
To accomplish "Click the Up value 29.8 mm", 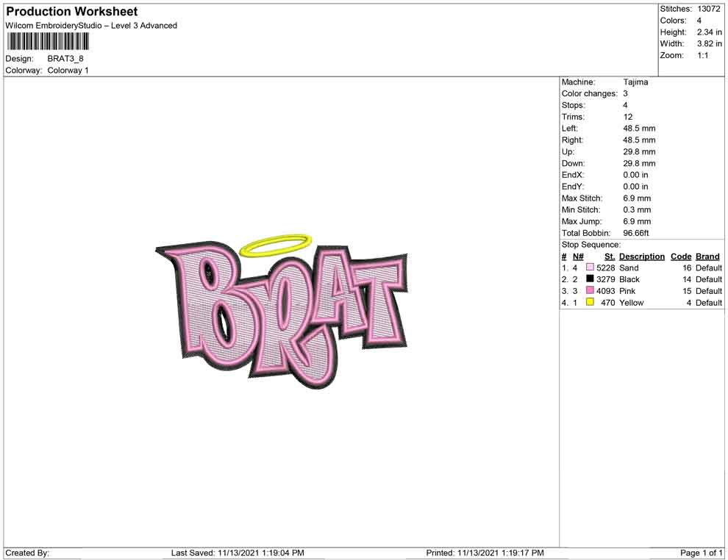I will click(x=639, y=151).
